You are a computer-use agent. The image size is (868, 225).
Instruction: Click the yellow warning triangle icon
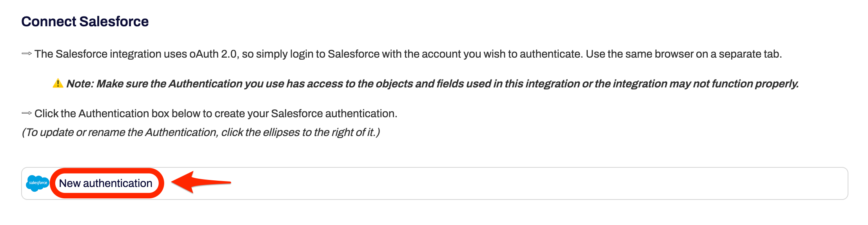(x=58, y=83)
